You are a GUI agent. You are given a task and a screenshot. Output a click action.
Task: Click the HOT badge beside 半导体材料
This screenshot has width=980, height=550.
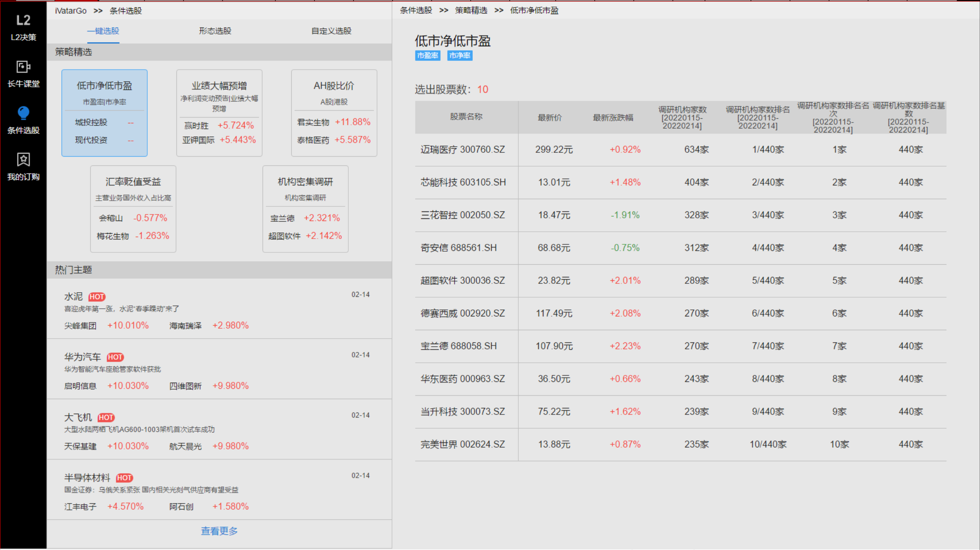pos(124,478)
